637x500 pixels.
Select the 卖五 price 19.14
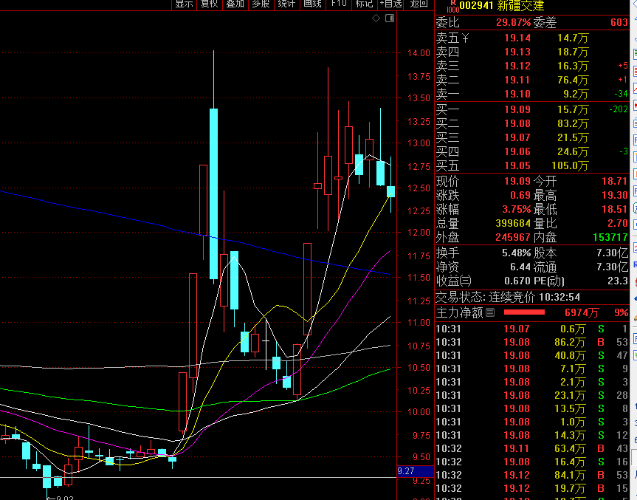click(x=517, y=38)
